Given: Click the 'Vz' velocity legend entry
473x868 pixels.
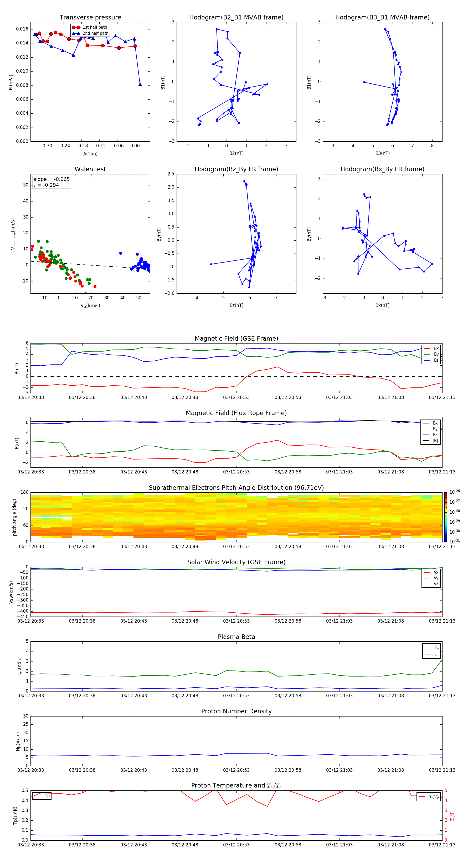Looking at the screenshot, I should pos(431,584).
